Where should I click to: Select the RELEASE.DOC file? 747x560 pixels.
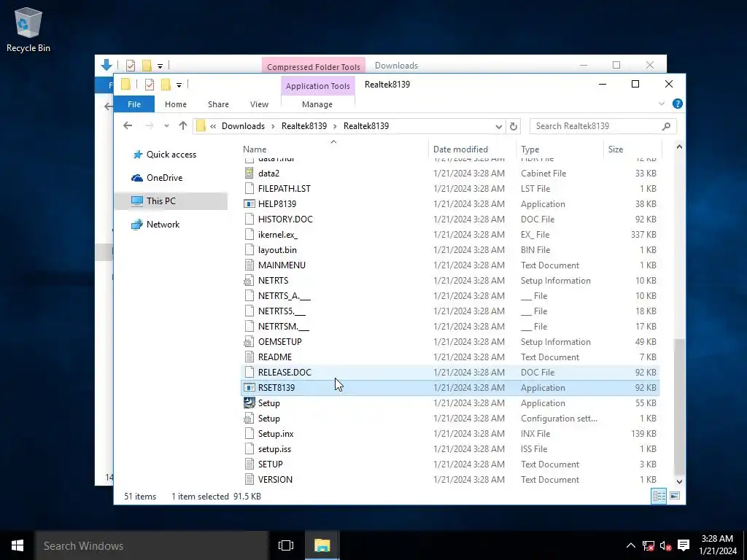coord(451,373)
